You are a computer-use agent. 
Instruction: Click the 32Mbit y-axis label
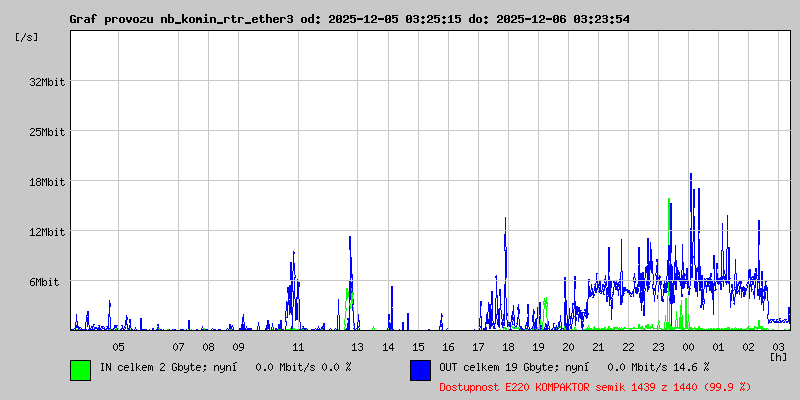click(x=47, y=82)
